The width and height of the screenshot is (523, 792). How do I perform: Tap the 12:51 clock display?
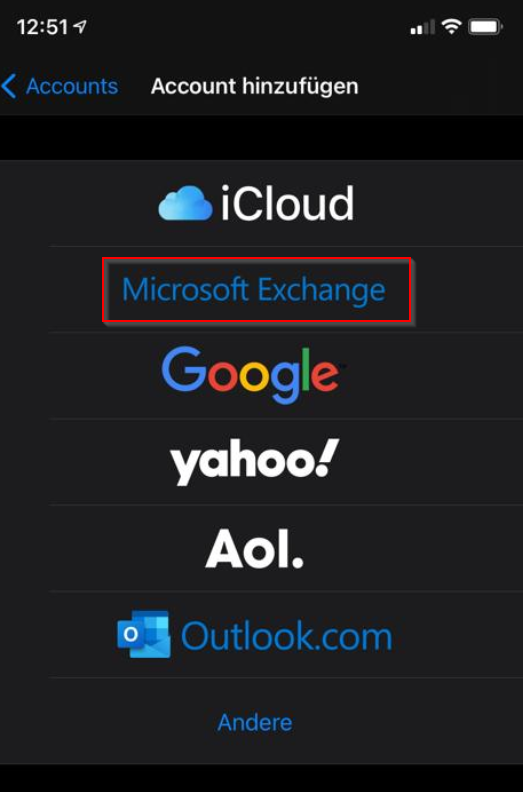tap(42, 27)
